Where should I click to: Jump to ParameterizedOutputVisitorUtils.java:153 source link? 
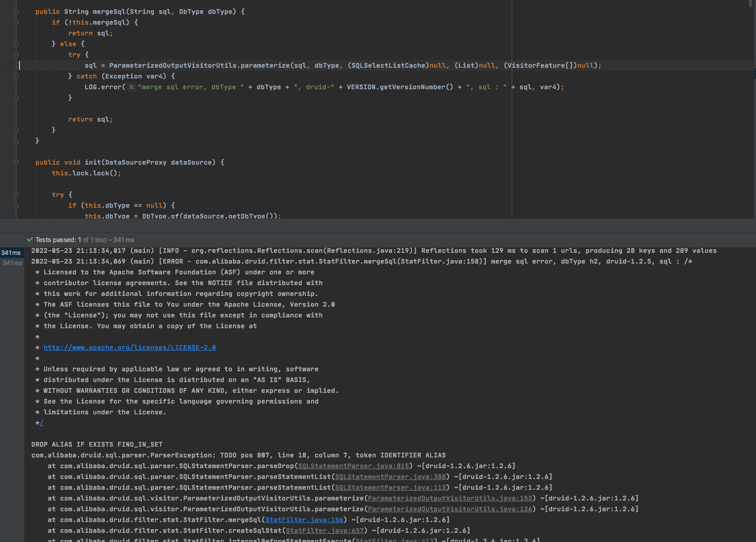[450, 498]
